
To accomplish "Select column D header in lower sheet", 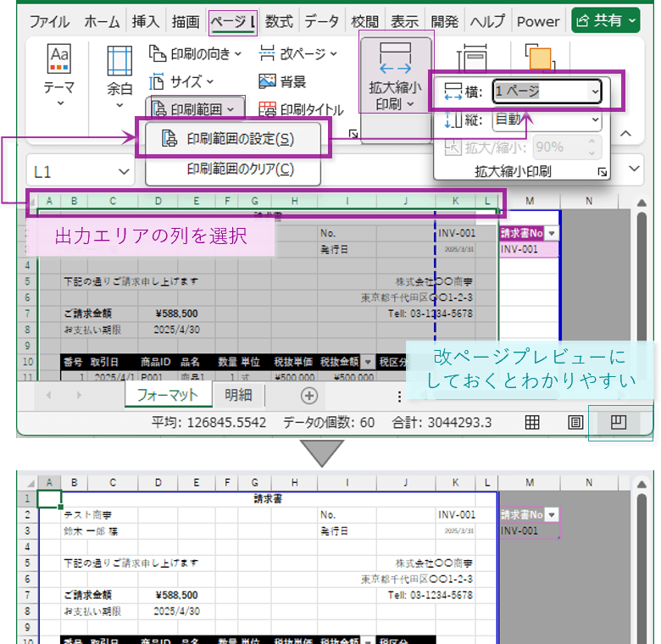I will click(158, 483).
